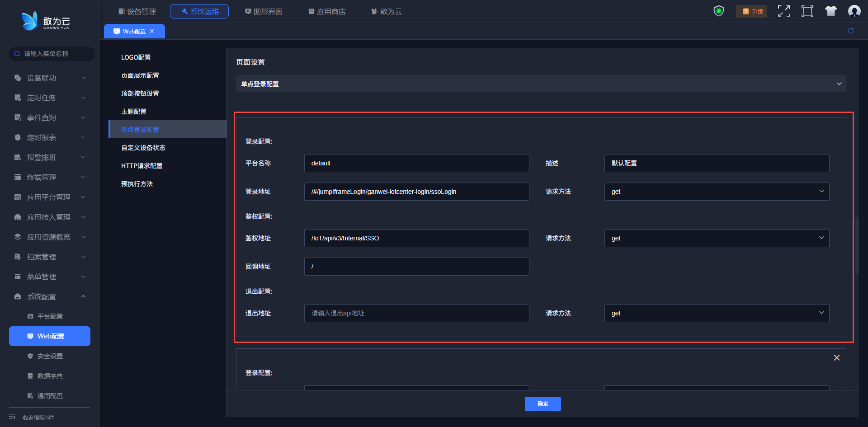Click the 菜单管理 sidebar icon
This screenshot has height=427, width=868.
18,277
